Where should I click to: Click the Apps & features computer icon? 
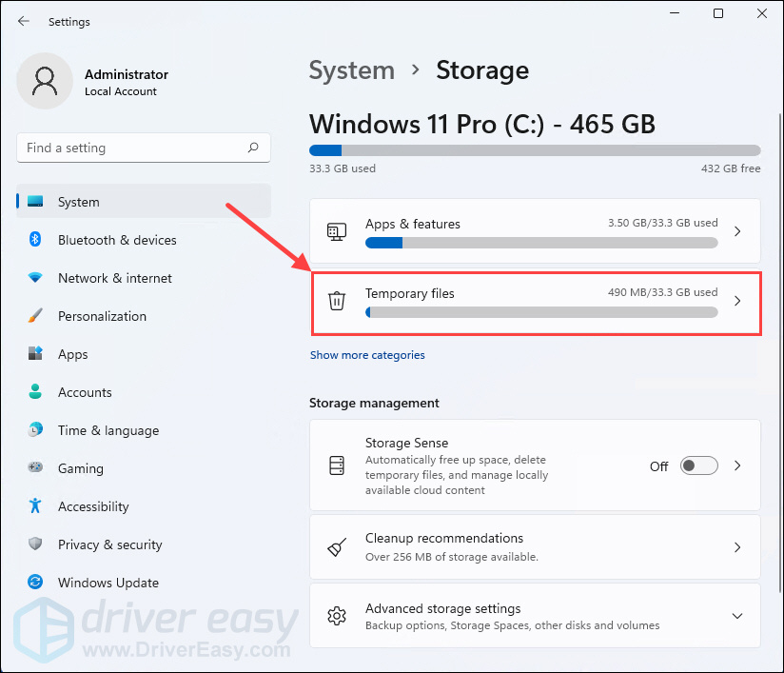tap(337, 231)
